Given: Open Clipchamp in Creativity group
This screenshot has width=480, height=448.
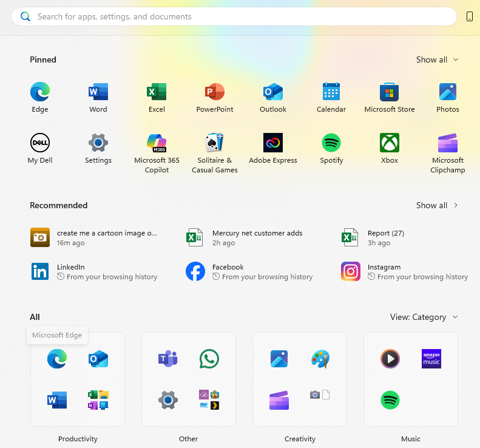Looking at the screenshot, I should click(x=279, y=400).
